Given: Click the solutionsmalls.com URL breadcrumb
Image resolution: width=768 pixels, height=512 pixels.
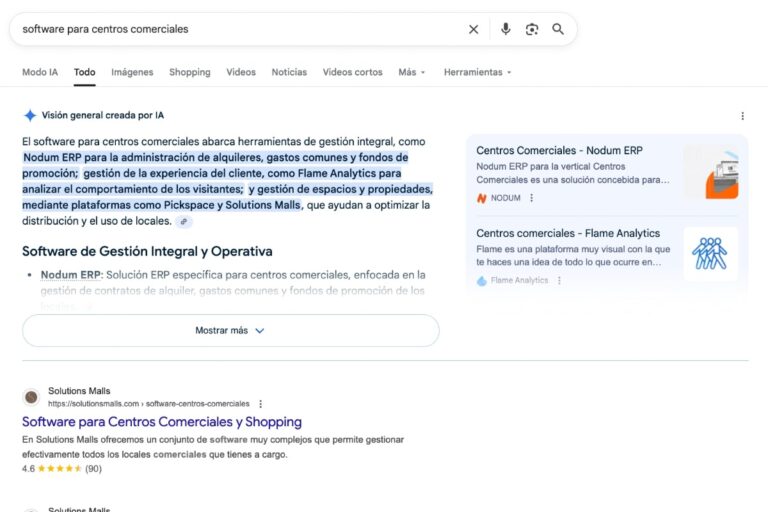Looking at the screenshot, I should tap(148, 404).
